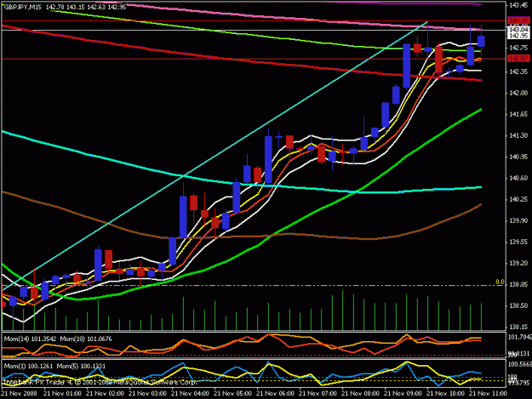This screenshot has height=399, width=532.
Task: Click the Mom(1) 100.1261 indicator label
Action: 28,366
